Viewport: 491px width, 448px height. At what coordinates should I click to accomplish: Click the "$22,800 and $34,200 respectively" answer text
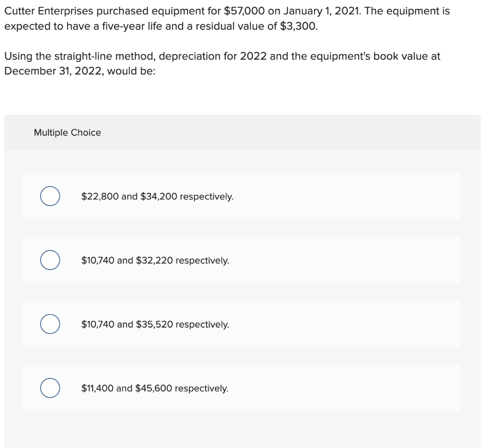pyautogui.click(x=157, y=197)
